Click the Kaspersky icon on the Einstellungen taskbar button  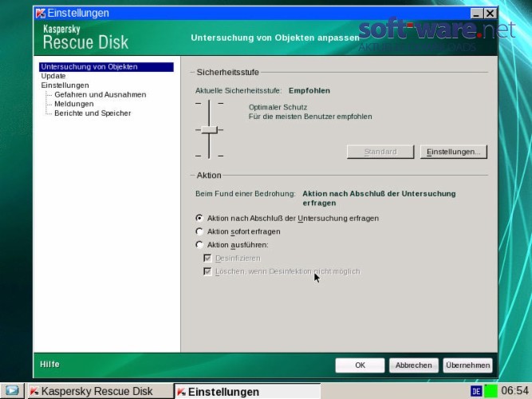181,392
